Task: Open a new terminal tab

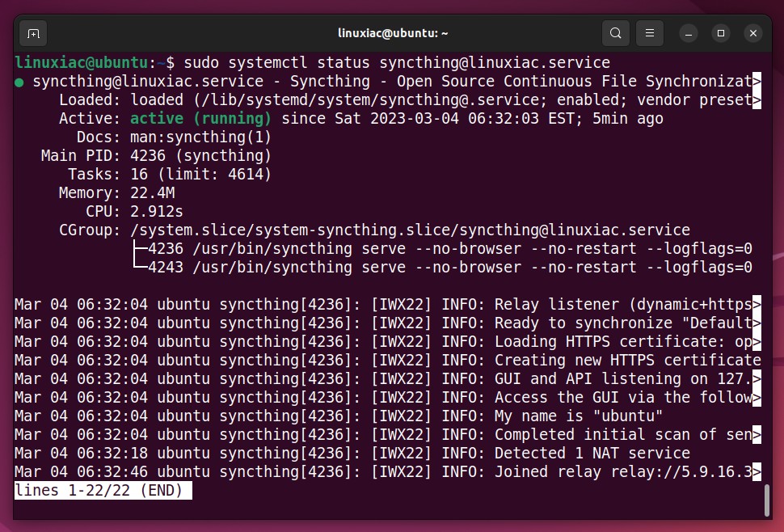Action: 33,33
